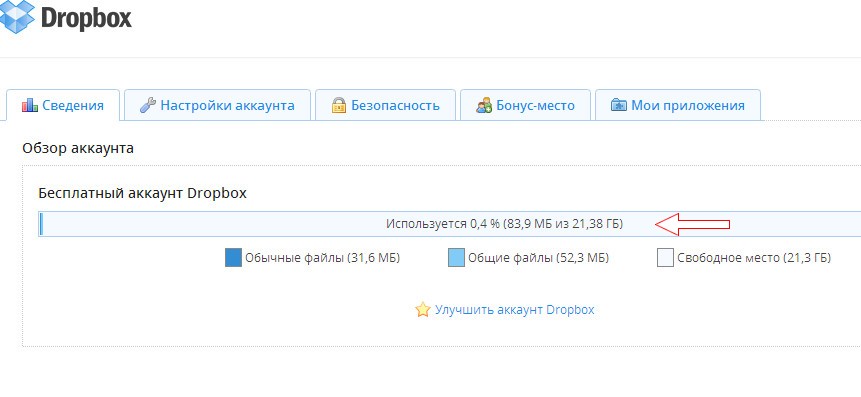The image size is (861, 397).
Task: Click the red arrow pointing at usage
Action: tap(692, 224)
